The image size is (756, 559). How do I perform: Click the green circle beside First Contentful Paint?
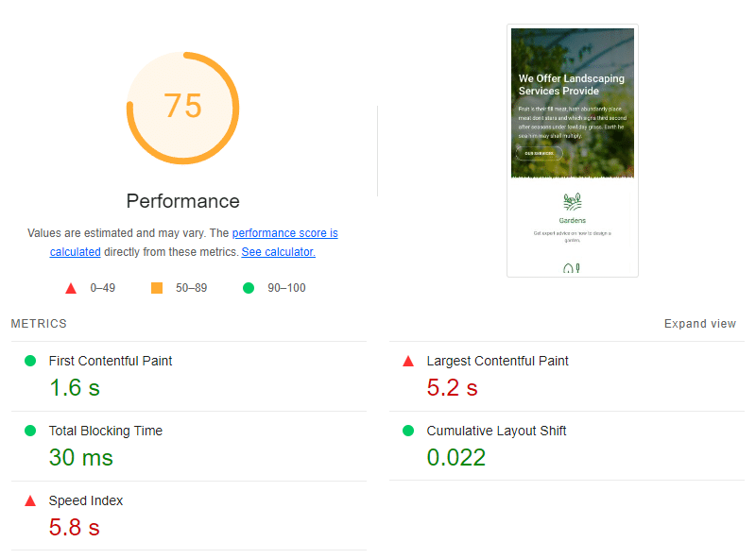[x=29, y=361]
